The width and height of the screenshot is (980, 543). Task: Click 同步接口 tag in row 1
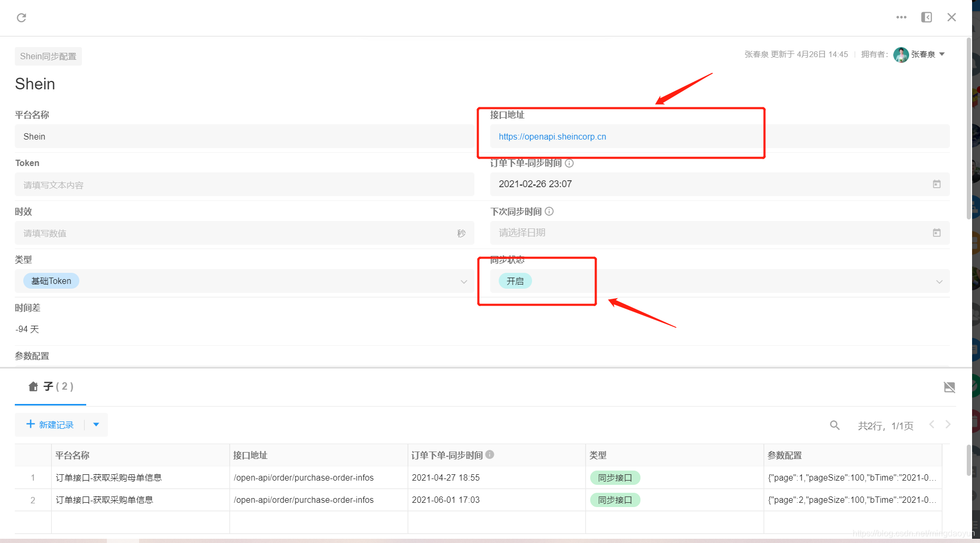615,477
